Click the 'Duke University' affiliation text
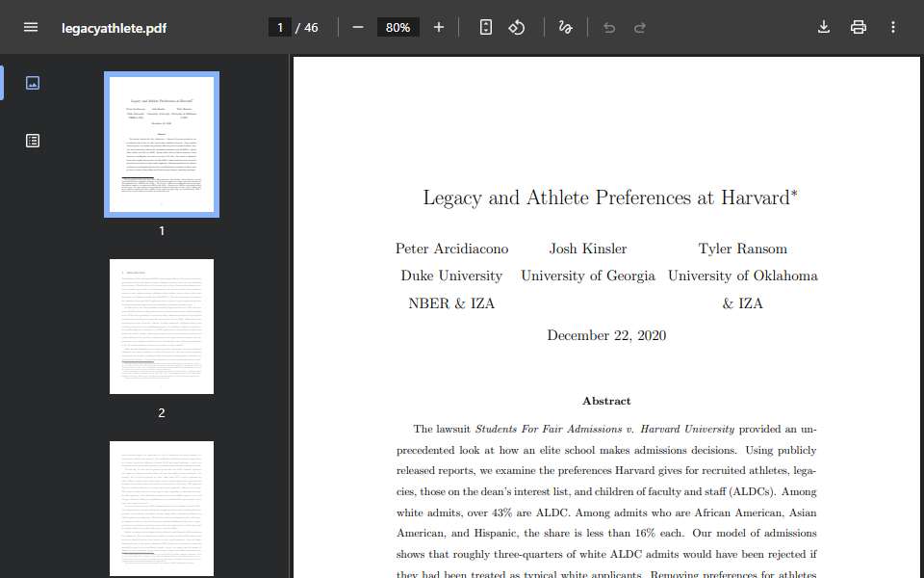 tap(451, 276)
